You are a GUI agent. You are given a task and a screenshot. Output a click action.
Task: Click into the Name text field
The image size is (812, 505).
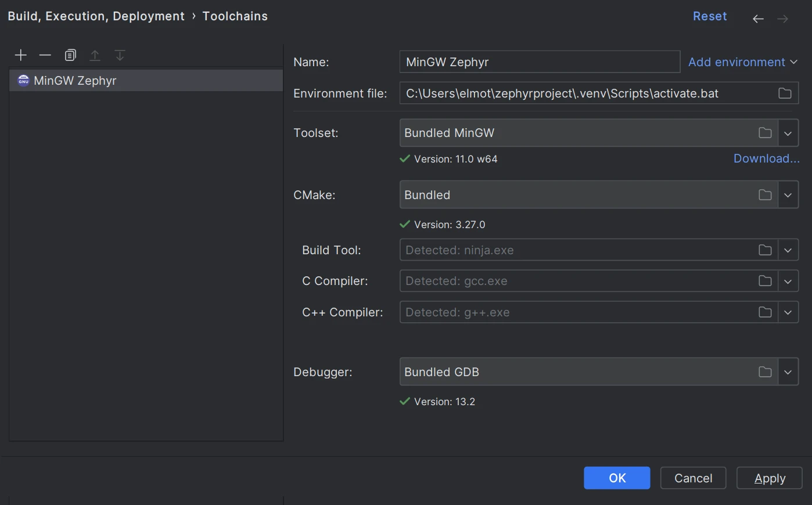pos(539,62)
